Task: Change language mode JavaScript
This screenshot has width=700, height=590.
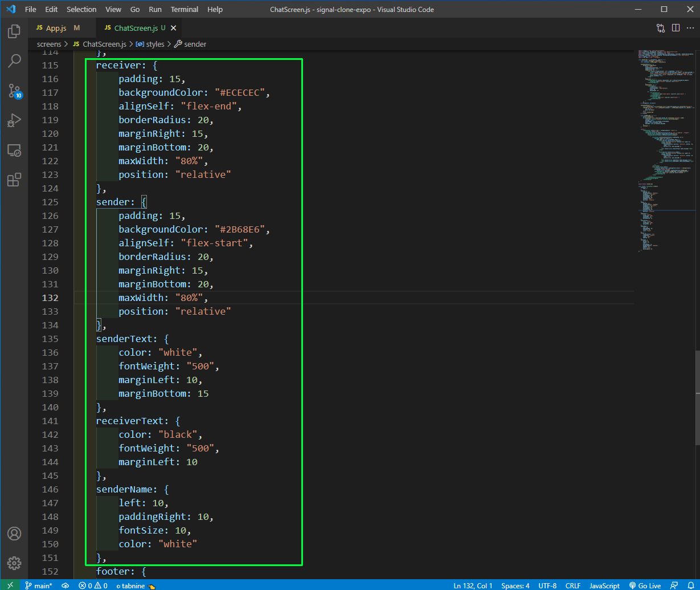Action: click(604, 585)
